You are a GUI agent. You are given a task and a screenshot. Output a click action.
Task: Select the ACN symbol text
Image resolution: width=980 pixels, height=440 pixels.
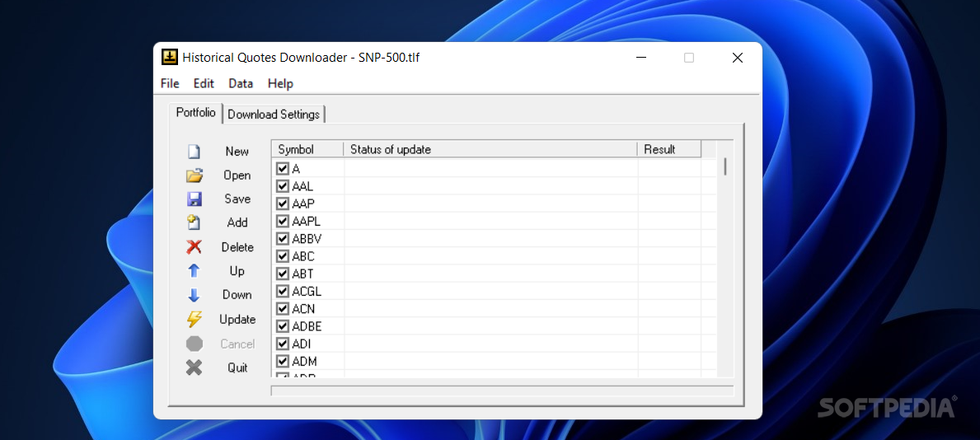[303, 309]
